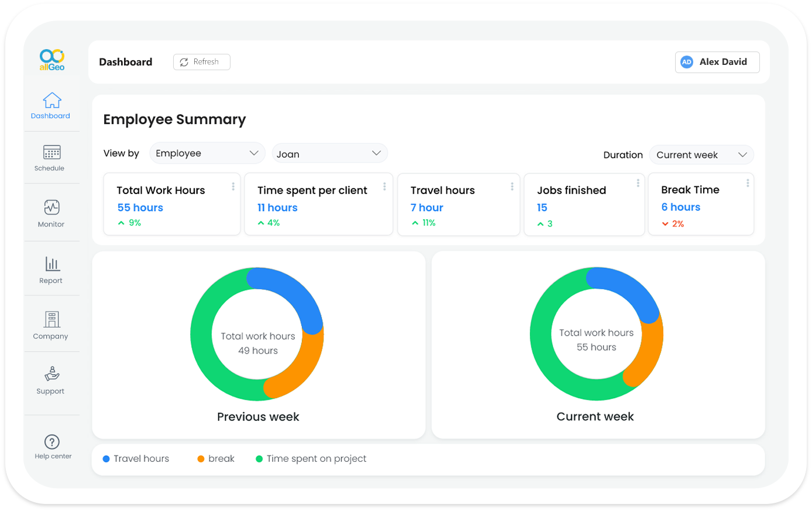Screen dimensions: 812x511
Task: Open the Help center question icon
Action: click(x=52, y=442)
